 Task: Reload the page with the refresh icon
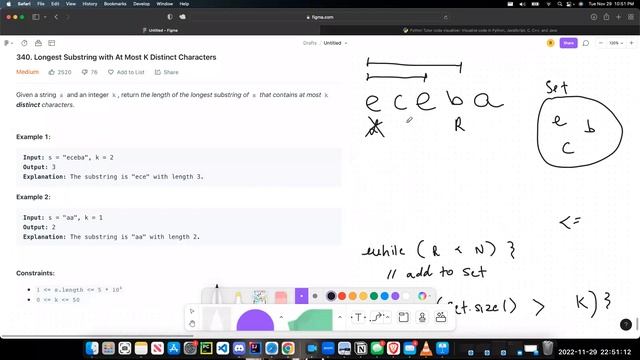point(445,17)
